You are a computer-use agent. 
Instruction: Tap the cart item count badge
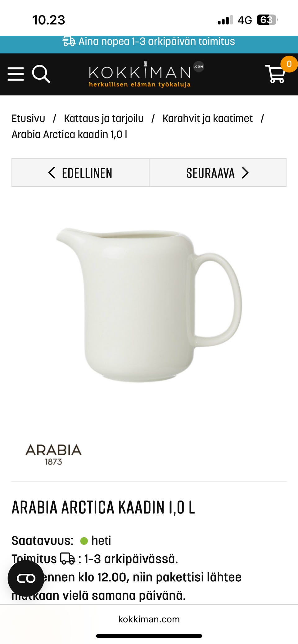(x=289, y=64)
